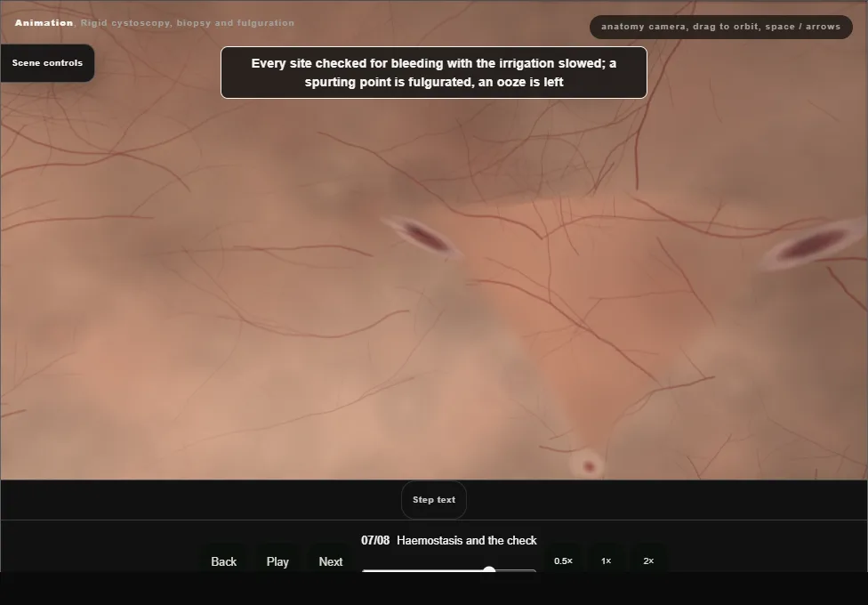
Task: Set playback speed to 0.5×
Action: [x=564, y=561]
